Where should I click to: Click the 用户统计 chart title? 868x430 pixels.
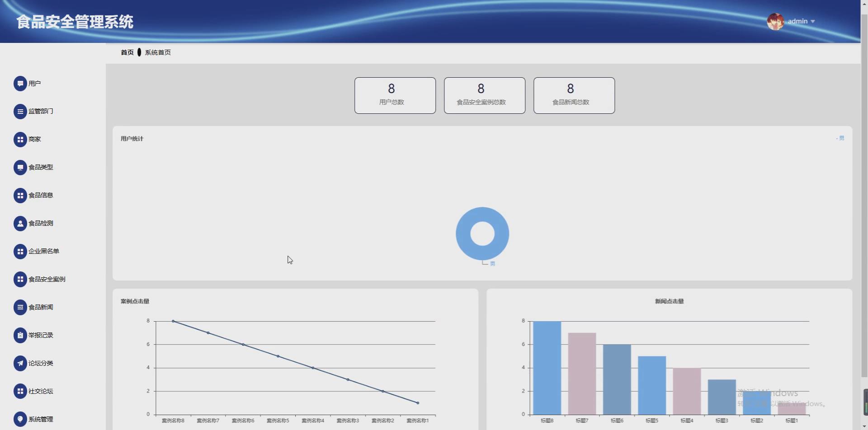132,139
